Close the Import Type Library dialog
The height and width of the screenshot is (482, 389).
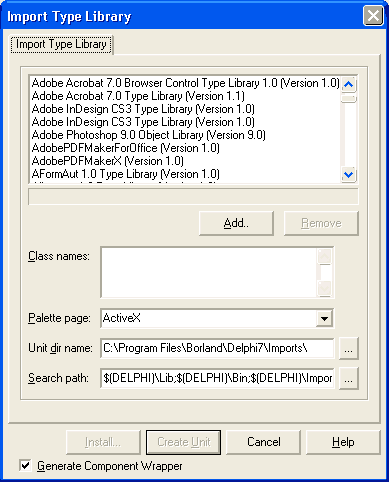point(373,16)
